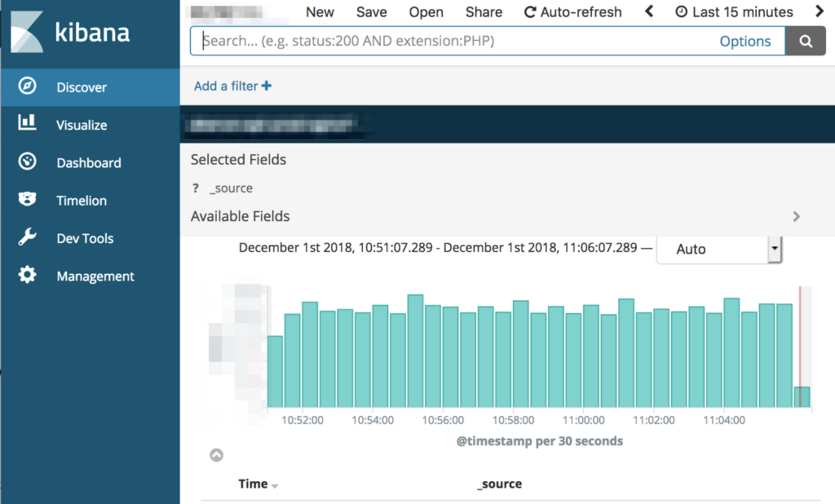Click the magnifying glass search button
This screenshot has height=504, width=835.
[805, 41]
